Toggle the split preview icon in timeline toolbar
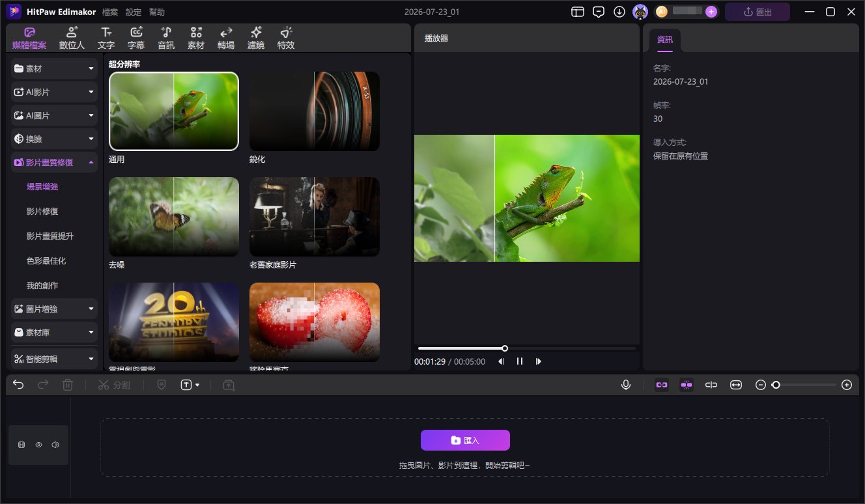Image resolution: width=865 pixels, height=504 pixels. [x=711, y=385]
